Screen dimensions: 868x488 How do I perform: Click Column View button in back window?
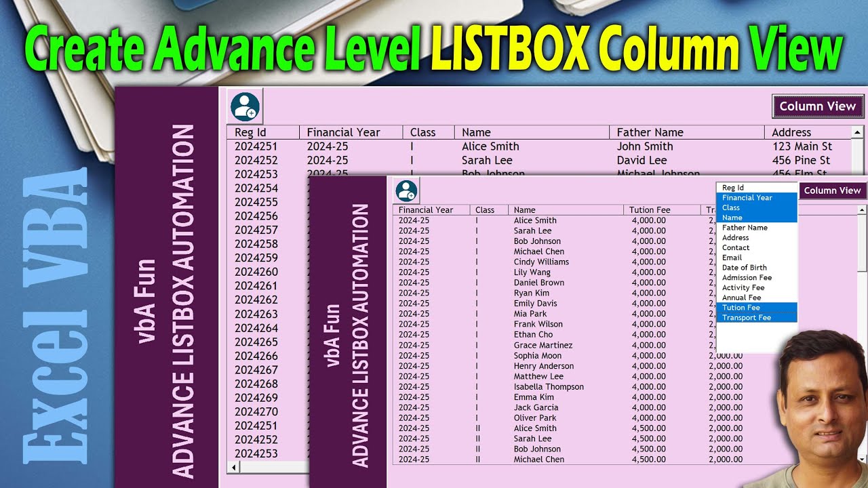(818, 106)
